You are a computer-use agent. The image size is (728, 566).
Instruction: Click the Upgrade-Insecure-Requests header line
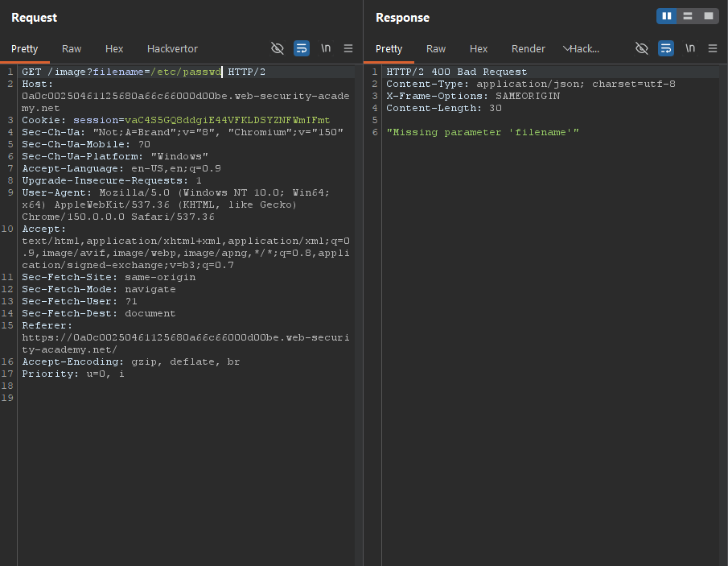coord(112,181)
